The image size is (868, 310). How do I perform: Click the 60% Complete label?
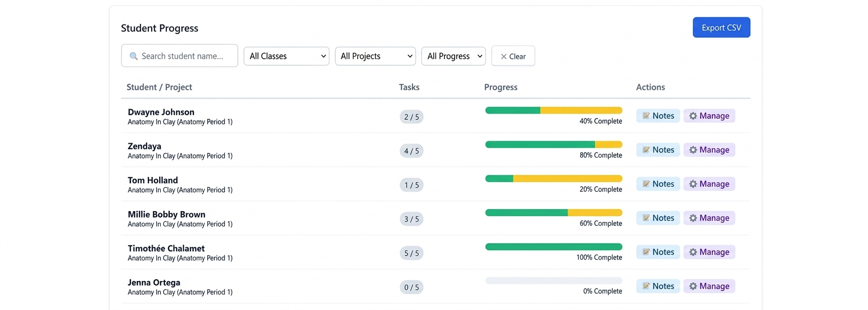coord(601,224)
